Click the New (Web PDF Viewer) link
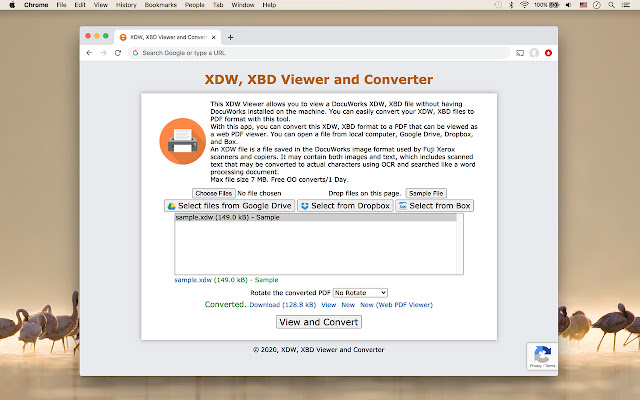The height and width of the screenshot is (400, 640). pos(396,305)
